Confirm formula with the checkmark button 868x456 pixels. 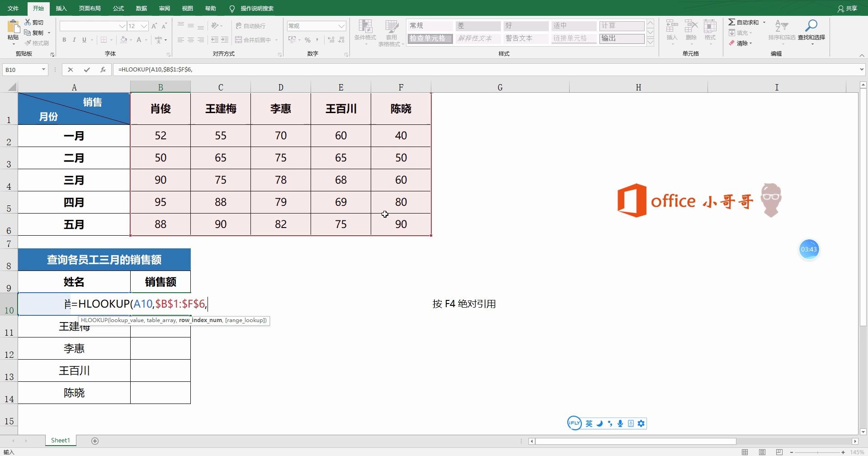pos(87,69)
